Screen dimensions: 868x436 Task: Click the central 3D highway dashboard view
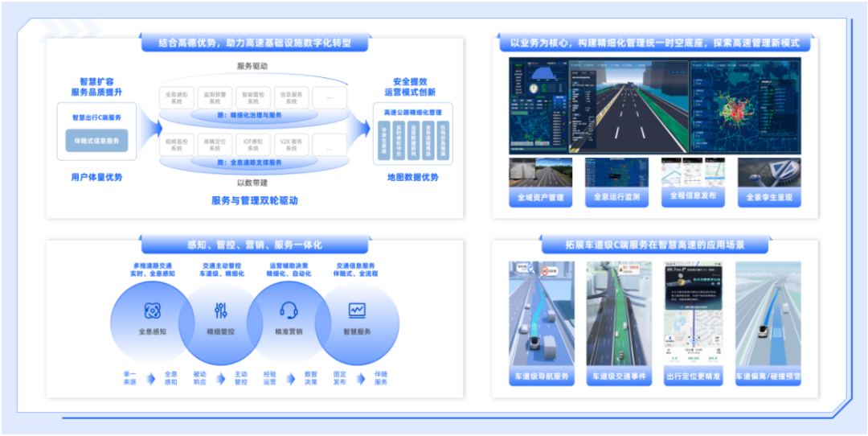pos(628,105)
